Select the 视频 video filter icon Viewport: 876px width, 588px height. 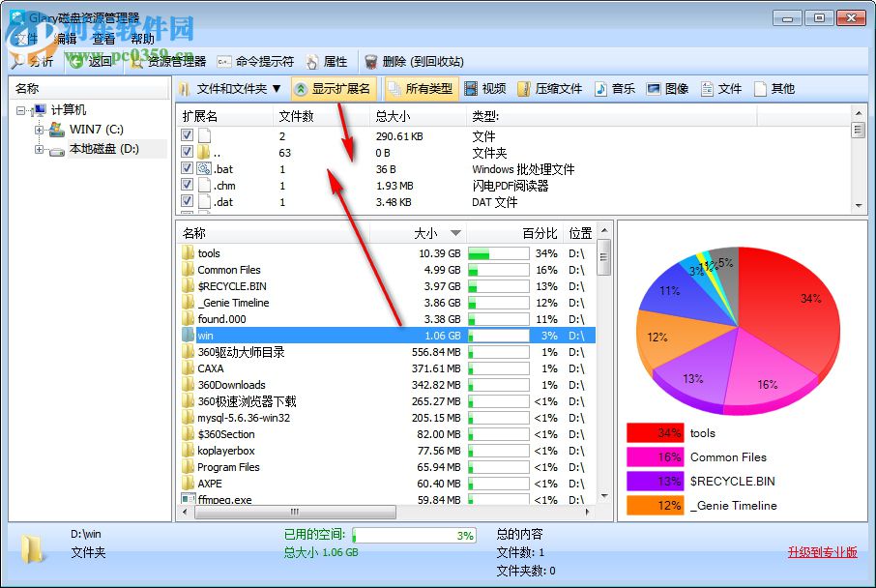[488, 88]
